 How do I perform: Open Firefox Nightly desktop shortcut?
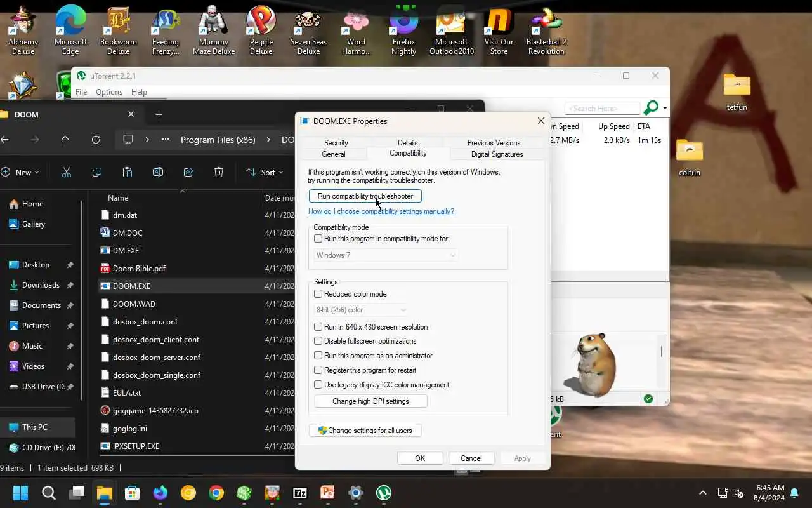[403, 30]
